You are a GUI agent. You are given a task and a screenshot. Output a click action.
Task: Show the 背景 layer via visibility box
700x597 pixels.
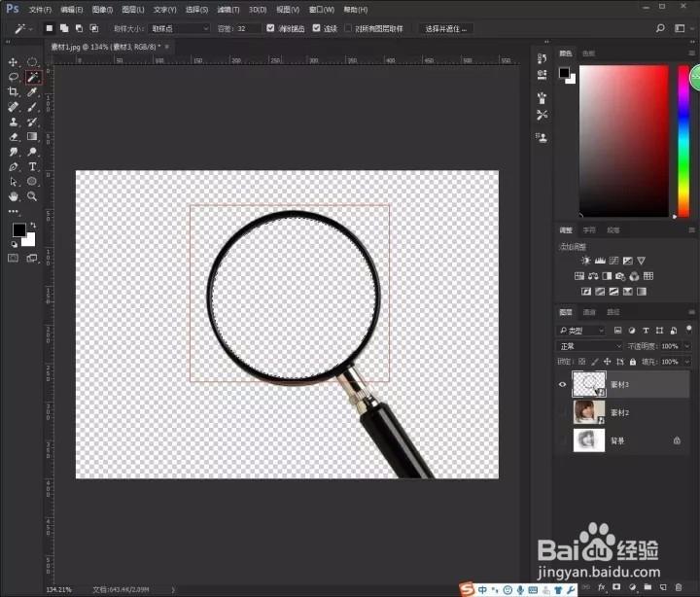point(563,440)
